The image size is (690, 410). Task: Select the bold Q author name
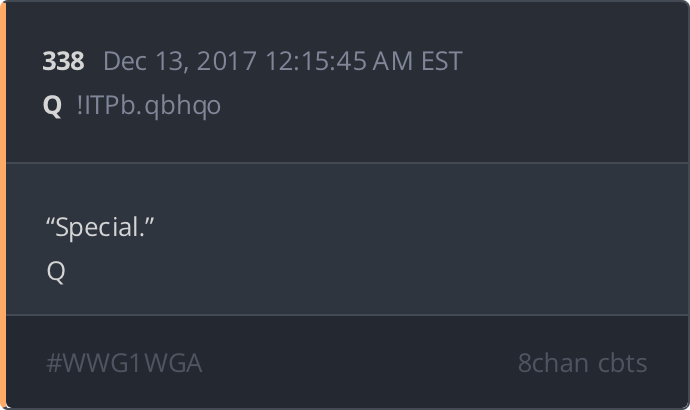52,106
